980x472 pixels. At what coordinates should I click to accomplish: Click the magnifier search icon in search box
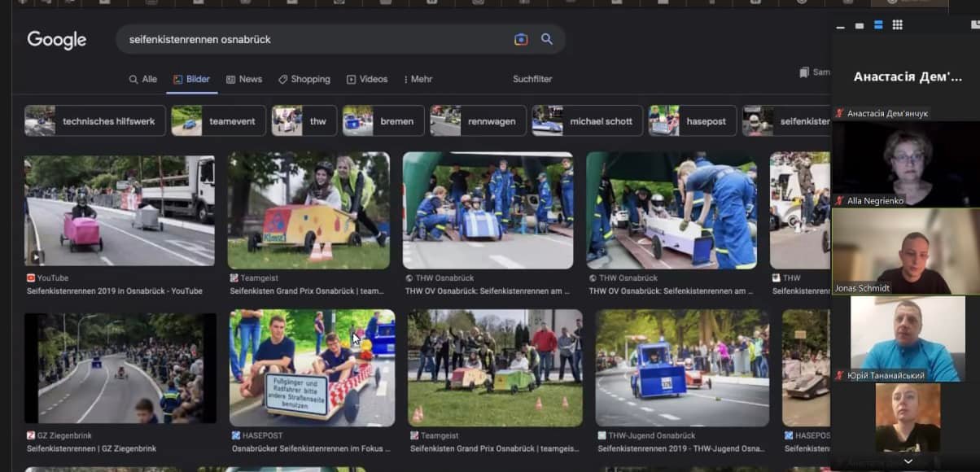pos(547,39)
